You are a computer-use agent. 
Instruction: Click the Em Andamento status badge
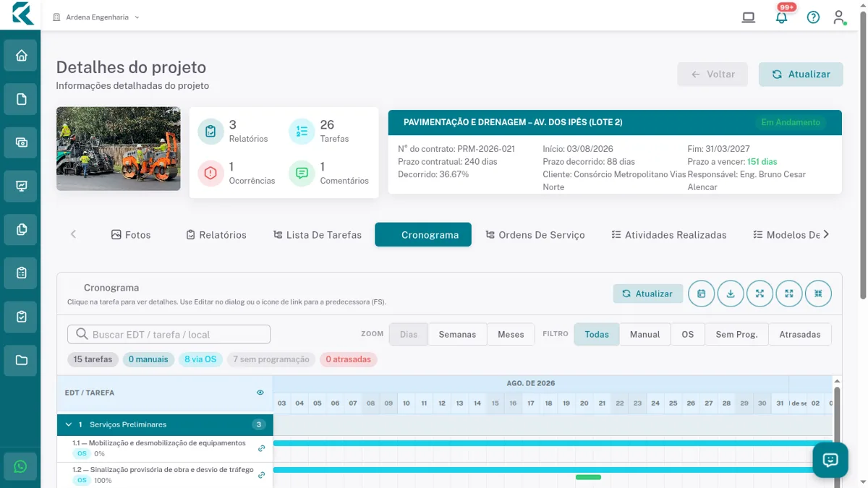(x=791, y=122)
